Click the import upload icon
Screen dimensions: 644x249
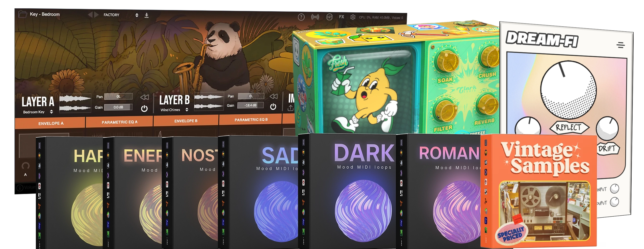coord(291,108)
